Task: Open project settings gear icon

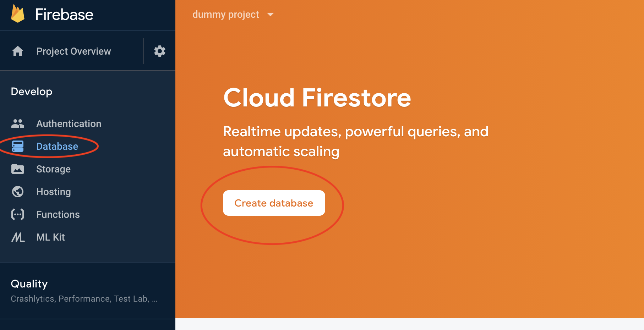Action: point(160,51)
